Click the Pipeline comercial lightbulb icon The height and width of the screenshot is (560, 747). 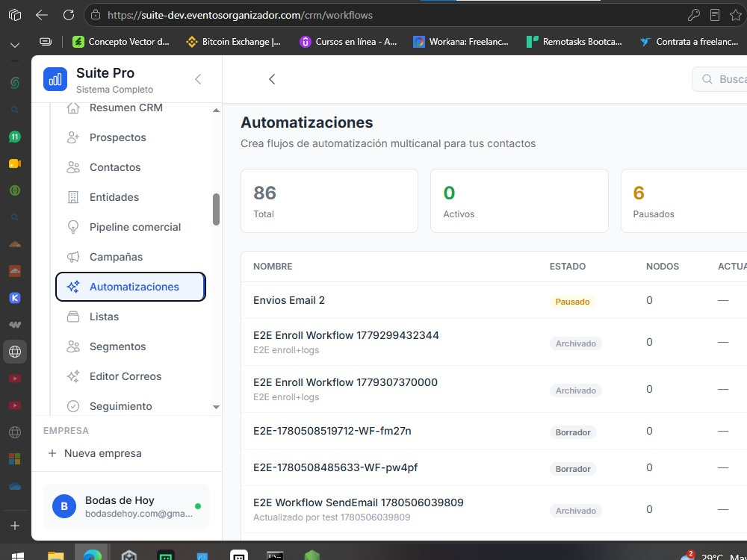coord(73,227)
